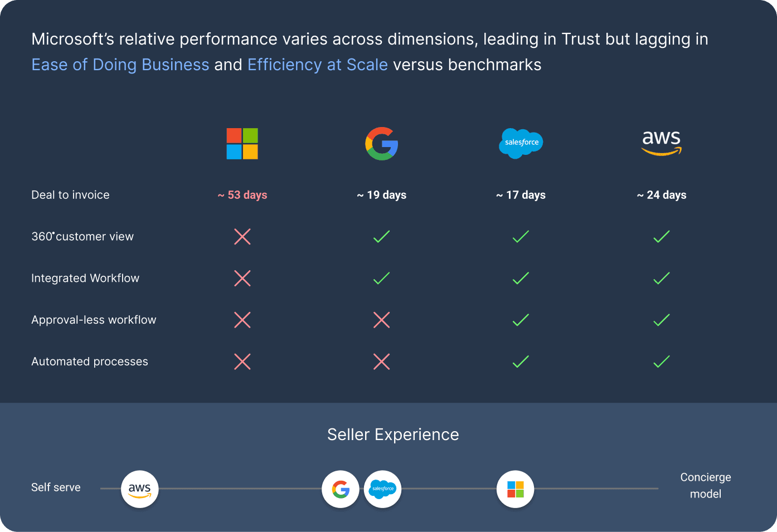Click the "Efficiency at Scale" highlighted text
Image resolution: width=777 pixels, height=532 pixels.
[318, 65]
